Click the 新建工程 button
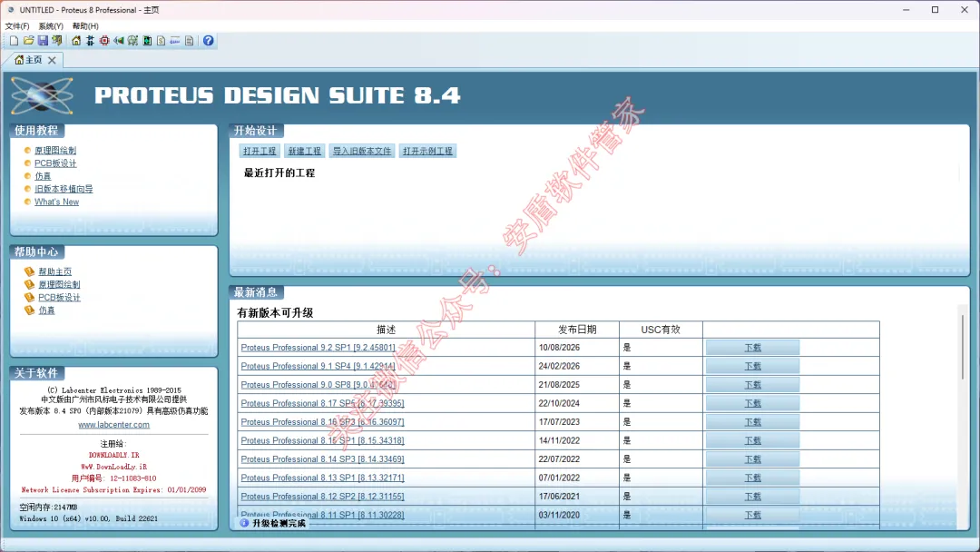Screen dimensions: 980x552 304,152
